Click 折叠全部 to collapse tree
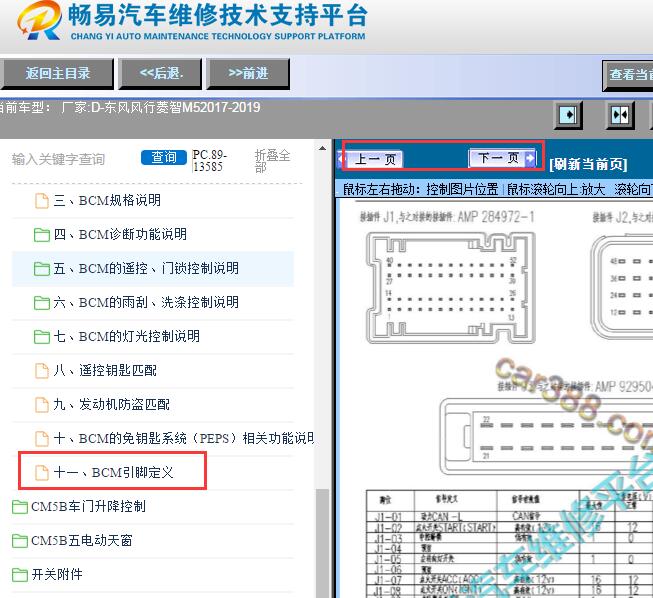This screenshot has width=653, height=598. (272, 161)
